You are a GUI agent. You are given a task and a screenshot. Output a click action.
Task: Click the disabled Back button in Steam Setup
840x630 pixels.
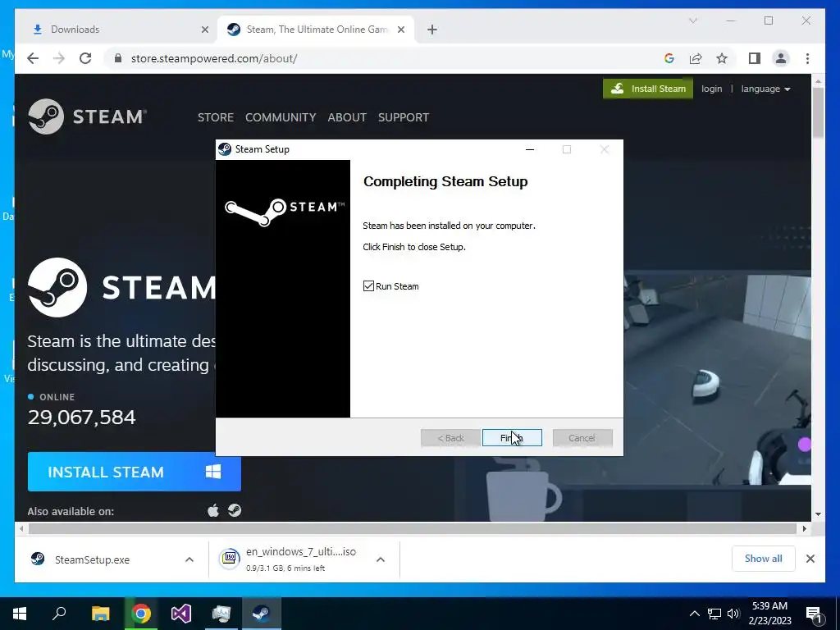click(450, 438)
